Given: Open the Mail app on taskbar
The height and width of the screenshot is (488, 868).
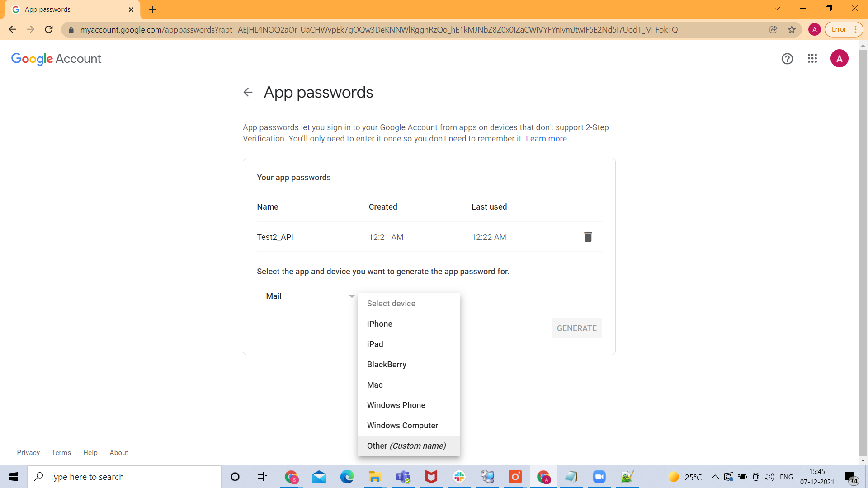Looking at the screenshot, I should click(x=319, y=477).
